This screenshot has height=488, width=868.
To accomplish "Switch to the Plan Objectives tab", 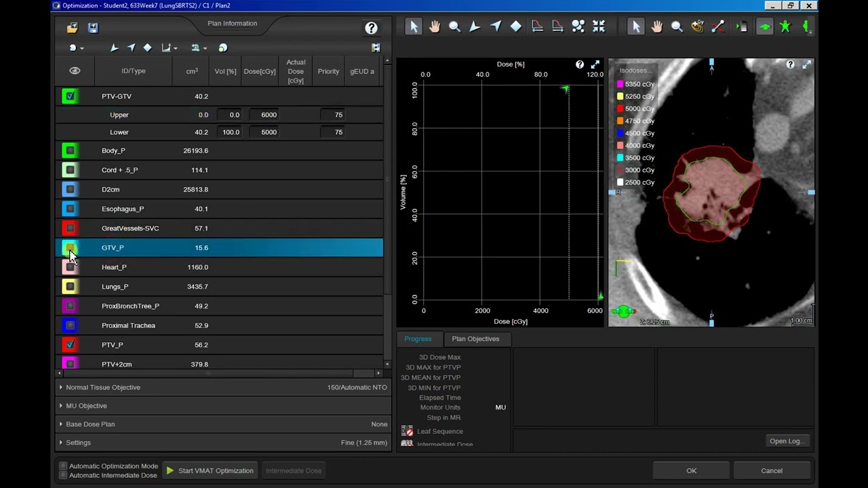I will pos(475,339).
